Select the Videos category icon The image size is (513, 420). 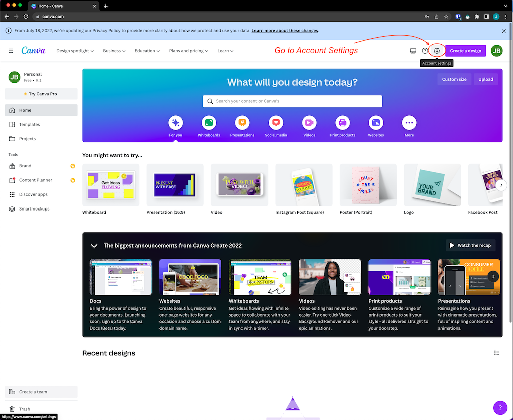coord(309,123)
